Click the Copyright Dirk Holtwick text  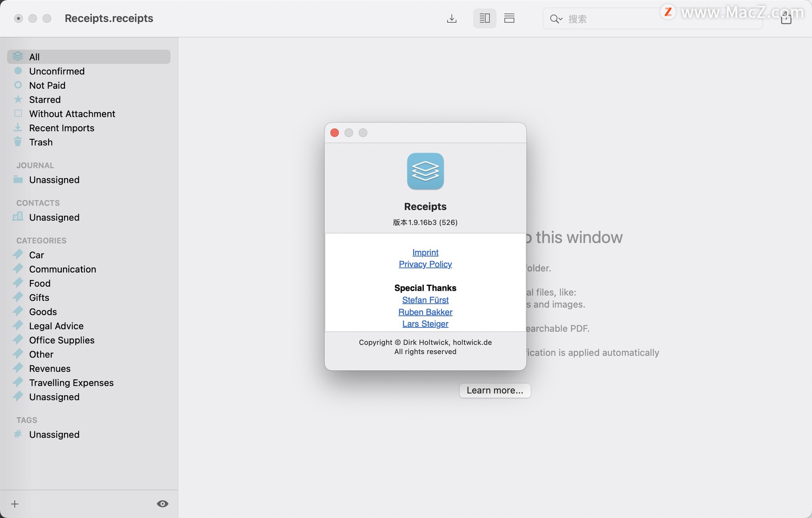425,342
